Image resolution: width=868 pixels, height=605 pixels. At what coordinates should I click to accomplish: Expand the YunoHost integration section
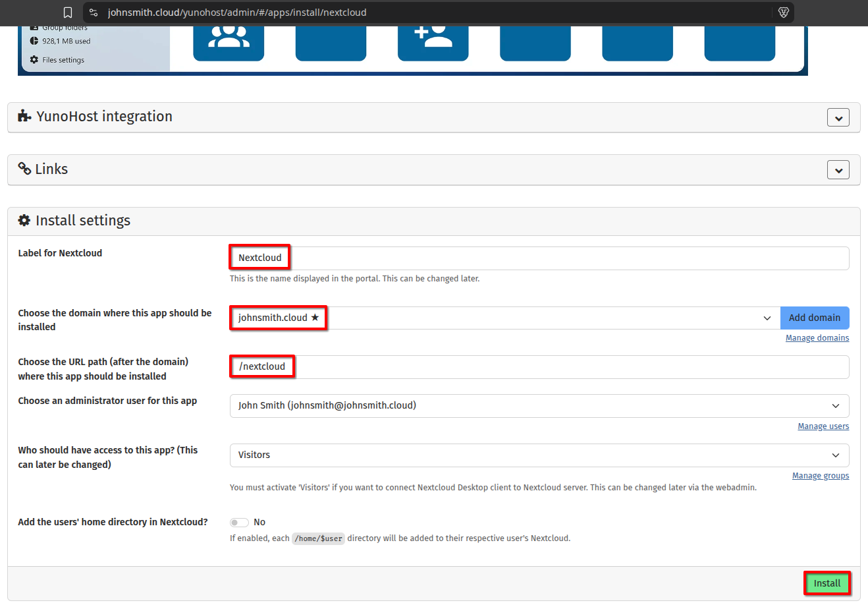(x=838, y=118)
